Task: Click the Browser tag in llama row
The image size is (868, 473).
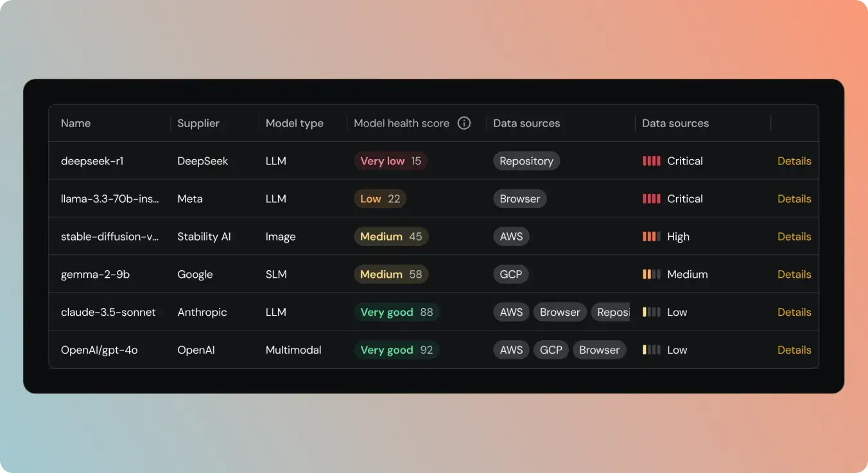Action: coord(519,199)
